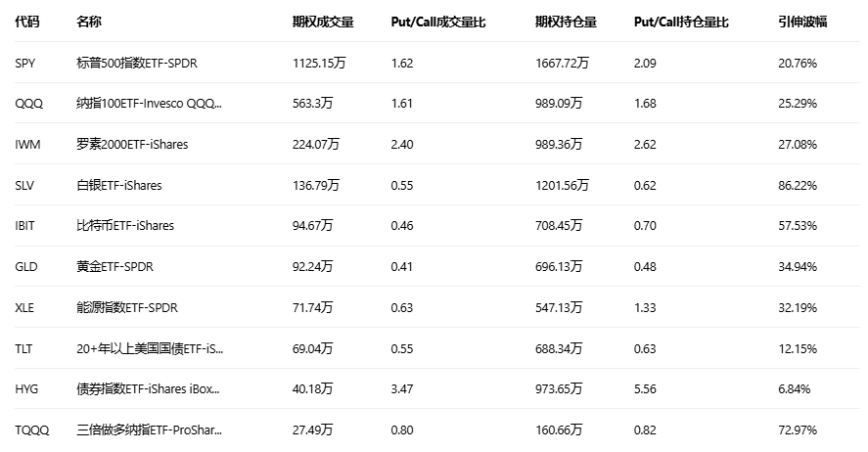Click the 期权持仓量 column header

point(566,22)
